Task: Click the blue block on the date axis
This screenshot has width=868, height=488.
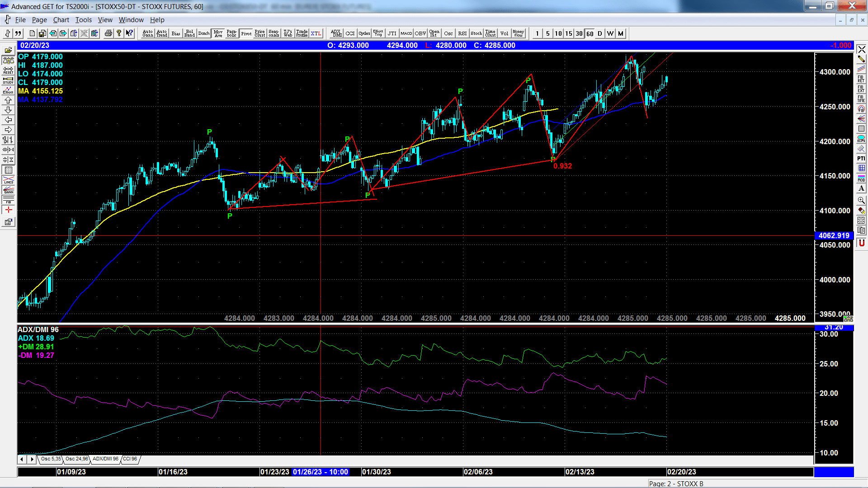Action: click(834, 472)
